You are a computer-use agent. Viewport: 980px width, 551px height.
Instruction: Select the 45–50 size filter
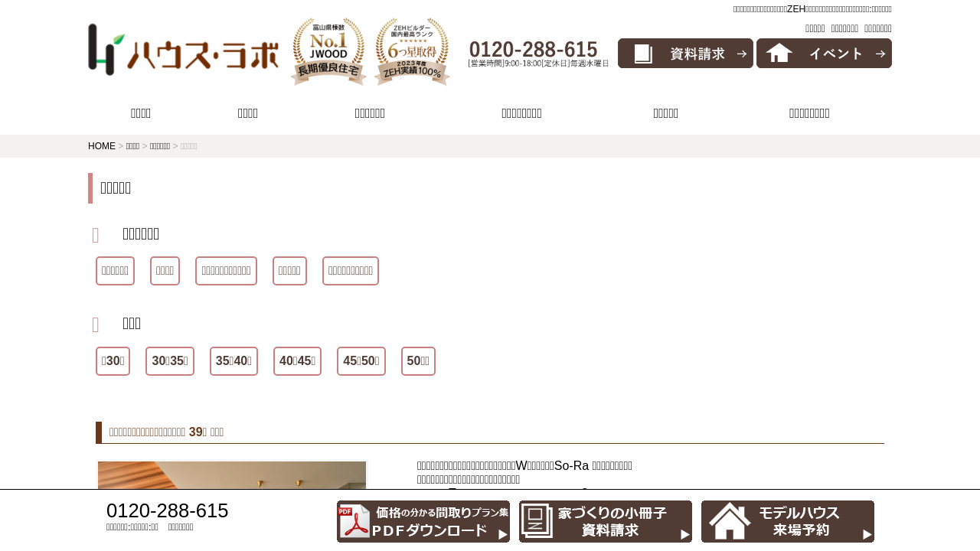[361, 361]
